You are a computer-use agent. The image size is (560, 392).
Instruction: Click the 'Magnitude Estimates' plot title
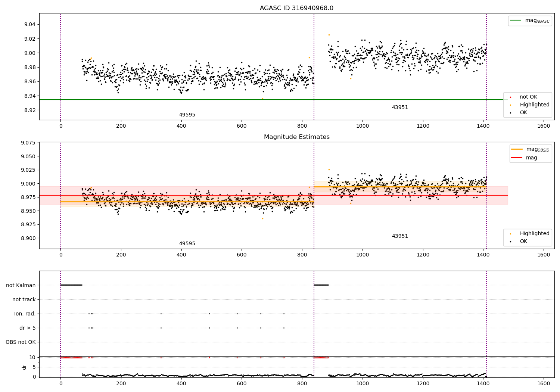click(296, 137)
